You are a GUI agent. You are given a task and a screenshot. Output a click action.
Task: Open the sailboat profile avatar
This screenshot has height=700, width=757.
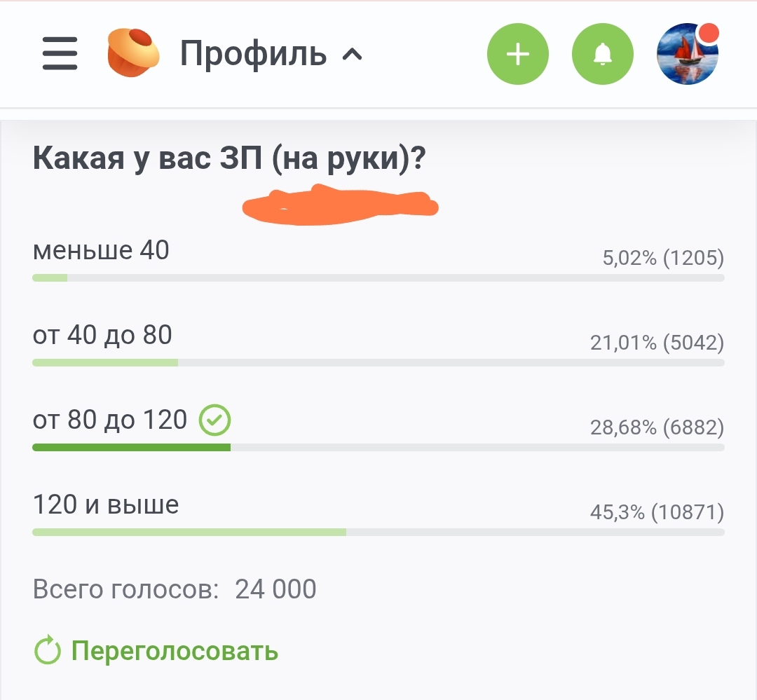click(688, 53)
